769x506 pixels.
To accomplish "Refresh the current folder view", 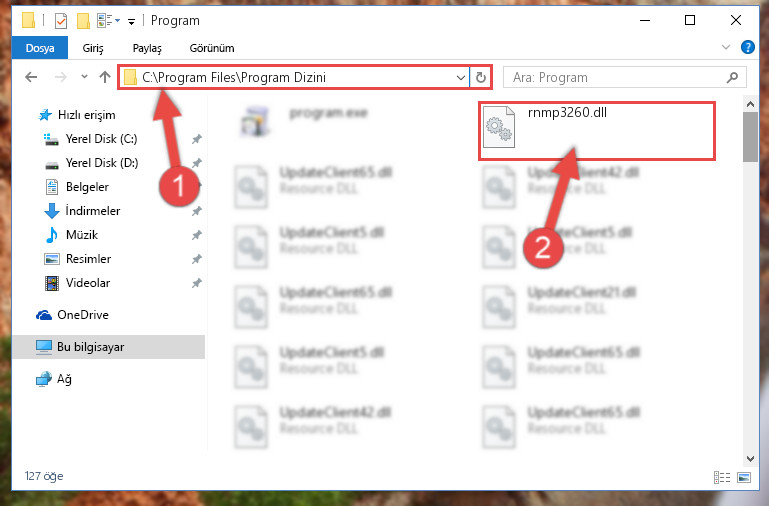I will click(481, 77).
